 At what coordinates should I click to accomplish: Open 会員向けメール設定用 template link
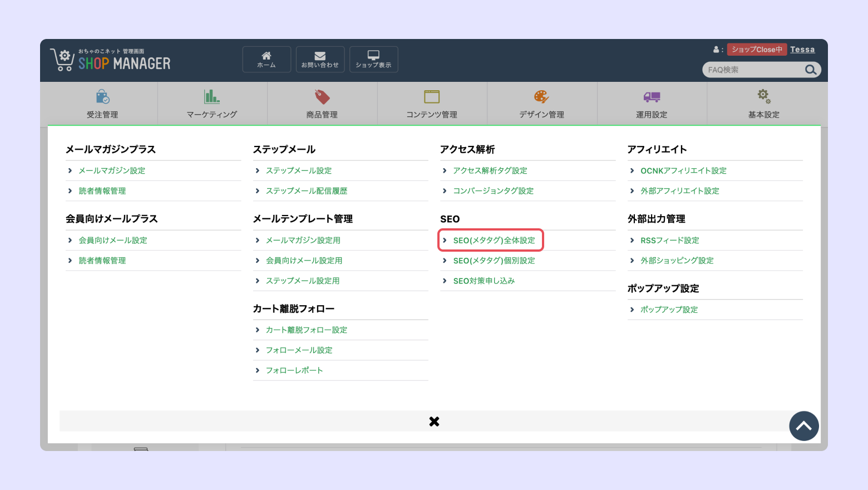click(304, 261)
